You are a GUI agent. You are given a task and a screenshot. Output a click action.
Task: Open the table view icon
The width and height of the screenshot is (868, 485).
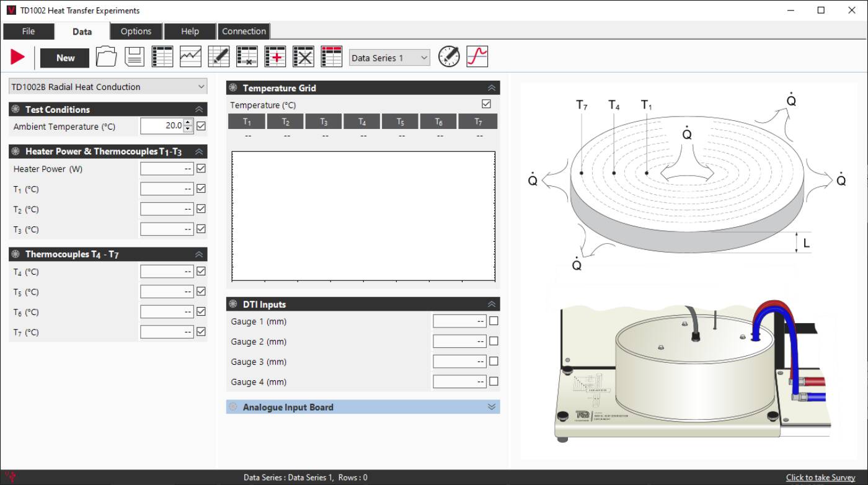point(162,56)
